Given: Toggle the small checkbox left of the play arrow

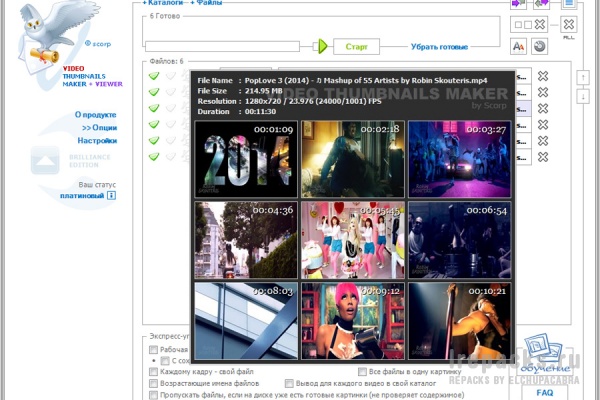Looking at the screenshot, I should [315, 47].
